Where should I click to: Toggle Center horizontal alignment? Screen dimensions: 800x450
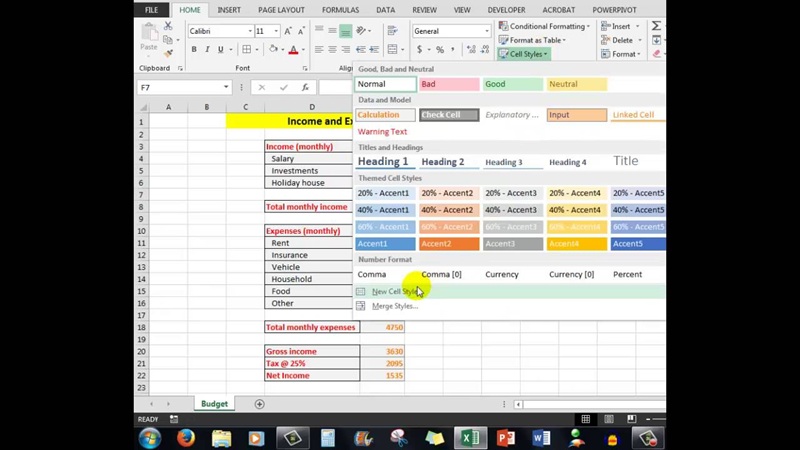[332, 49]
